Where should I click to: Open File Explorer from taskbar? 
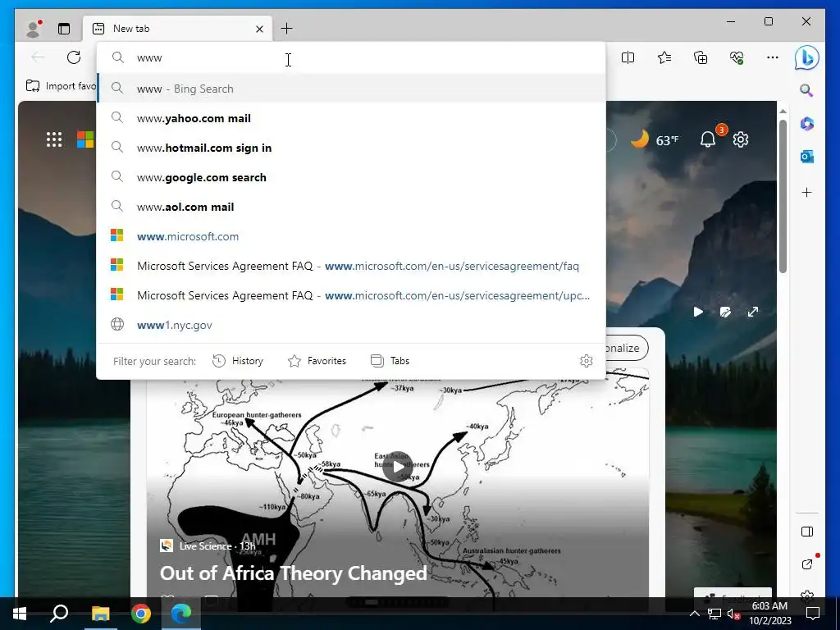click(100, 614)
